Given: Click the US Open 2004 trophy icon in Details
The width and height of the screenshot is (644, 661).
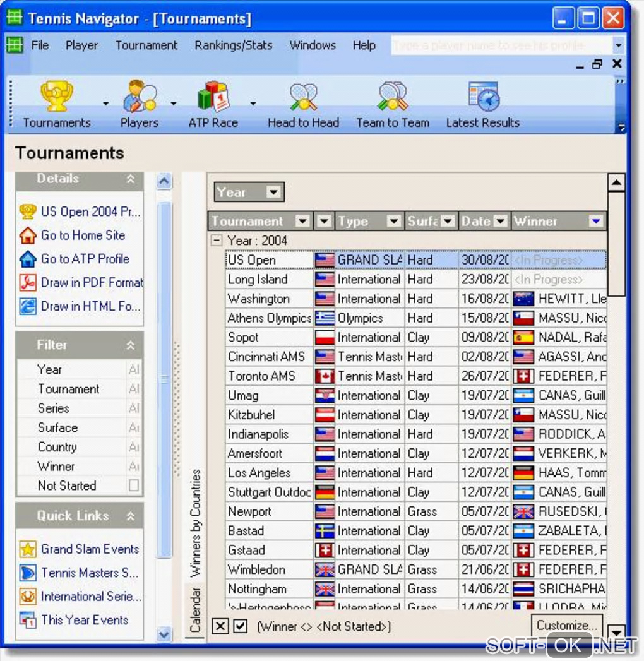Looking at the screenshot, I should pyautogui.click(x=27, y=211).
